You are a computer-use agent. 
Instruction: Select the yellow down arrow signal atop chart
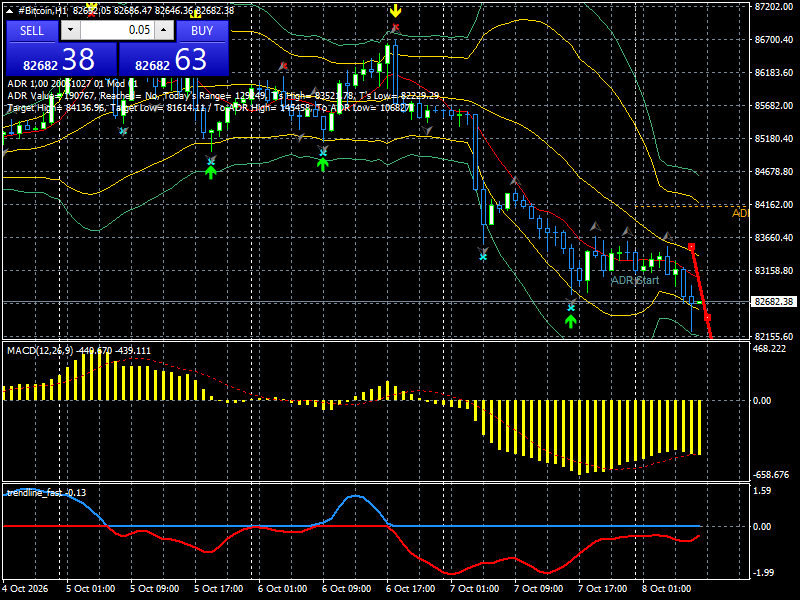[395, 11]
